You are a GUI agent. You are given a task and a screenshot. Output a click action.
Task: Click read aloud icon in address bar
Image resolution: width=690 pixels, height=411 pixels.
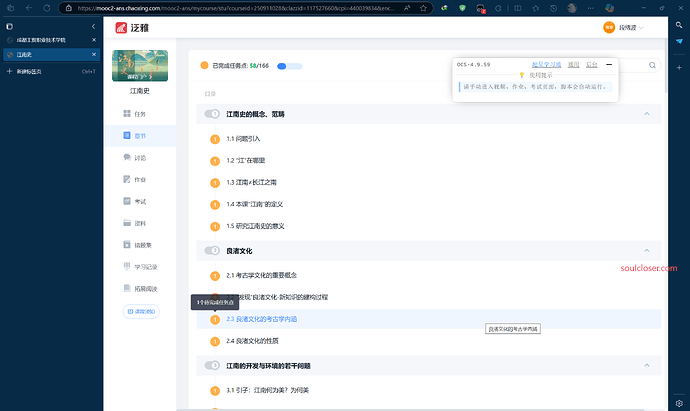(x=407, y=8)
